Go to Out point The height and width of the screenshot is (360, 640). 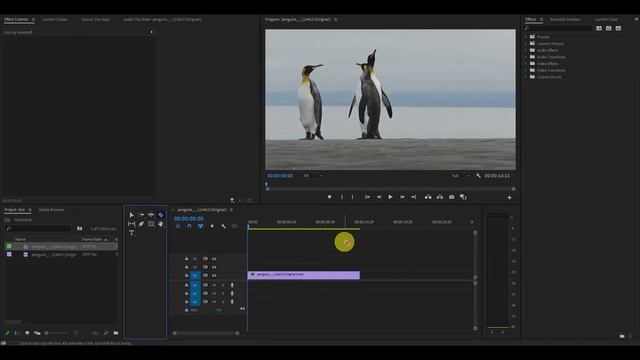[x=413, y=197]
